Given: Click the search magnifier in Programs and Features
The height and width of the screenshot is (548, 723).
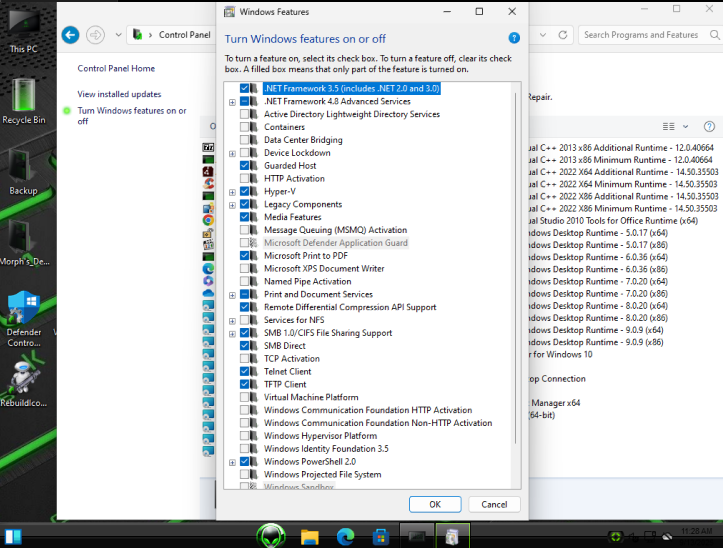Looking at the screenshot, I should (x=714, y=35).
